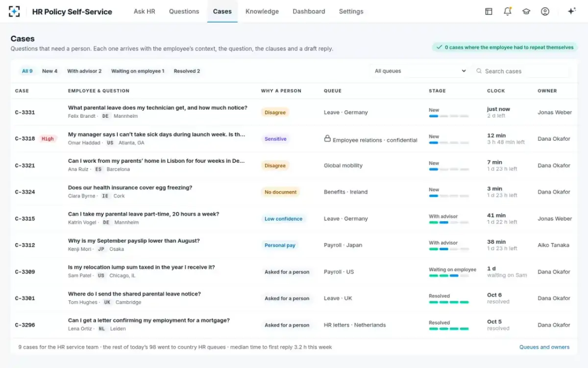
Task: Open the Queues and owners link
Action: click(544, 347)
